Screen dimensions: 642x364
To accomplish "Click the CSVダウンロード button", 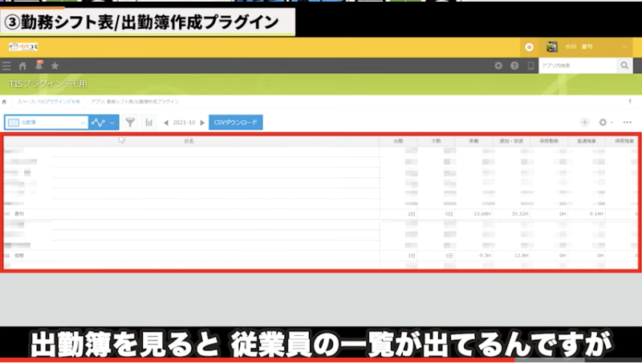I will pos(236,123).
